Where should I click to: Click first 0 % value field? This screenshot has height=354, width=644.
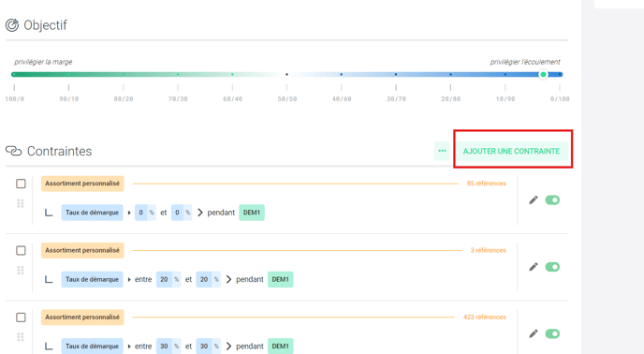[x=145, y=213]
